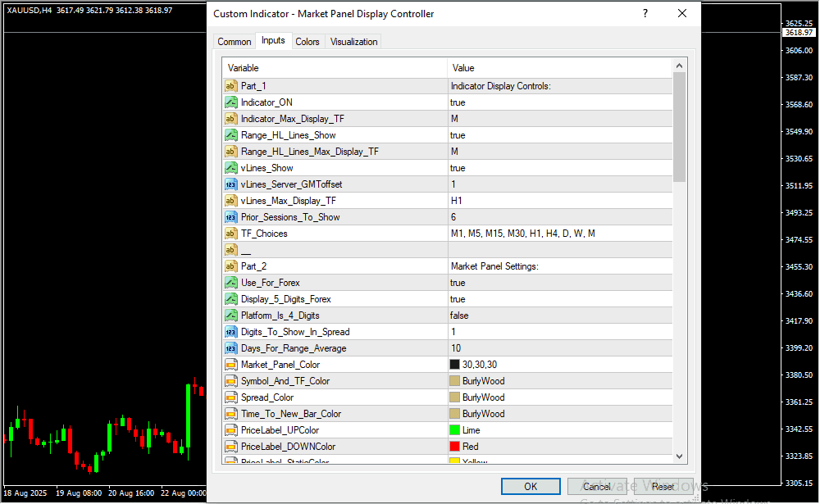This screenshot has width=820, height=504.
Task: Open the Time_To_New_Bar_Color value dropdown
Action: 559,414
